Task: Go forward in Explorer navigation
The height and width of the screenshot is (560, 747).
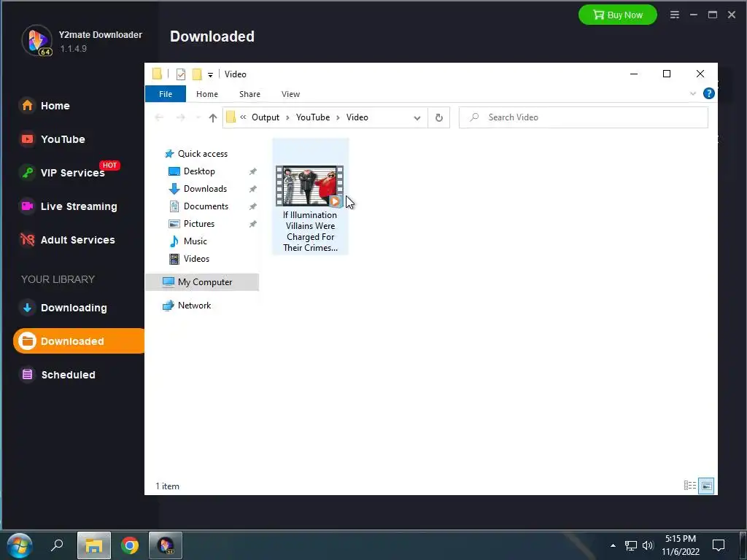Action: pos(181,117)
